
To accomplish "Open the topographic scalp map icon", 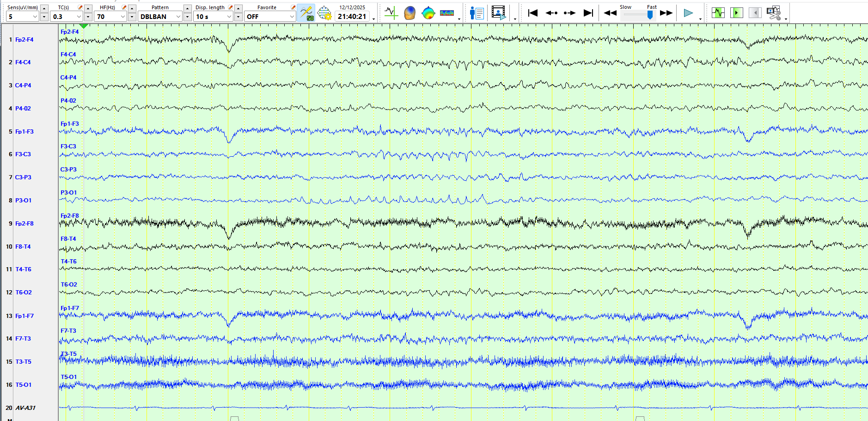I will [x=428, y=12].
